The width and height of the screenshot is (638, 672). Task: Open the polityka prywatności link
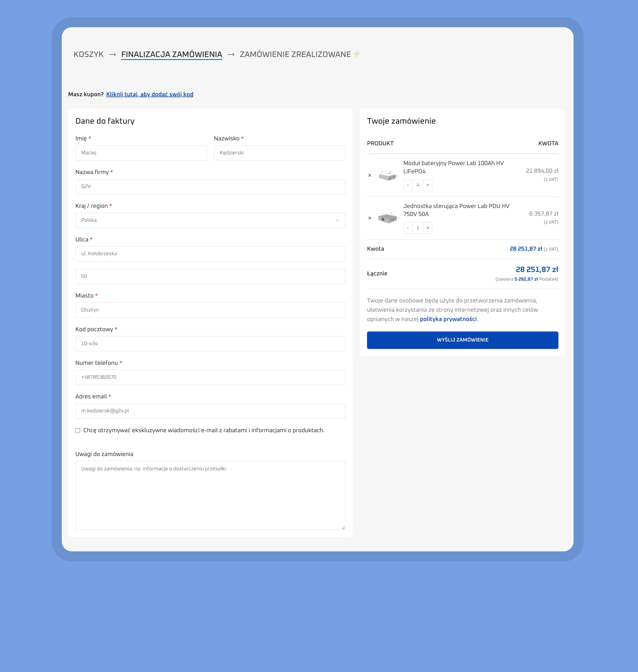coord(448,319)
